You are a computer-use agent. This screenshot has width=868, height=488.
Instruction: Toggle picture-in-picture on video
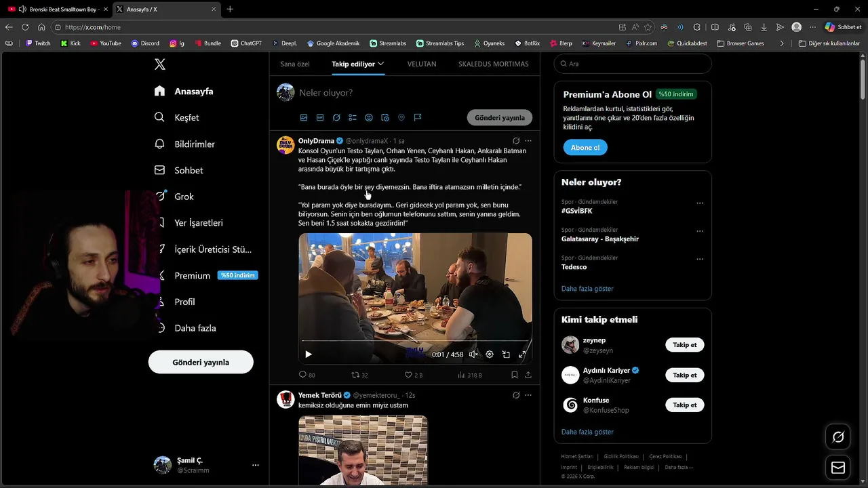506,354
